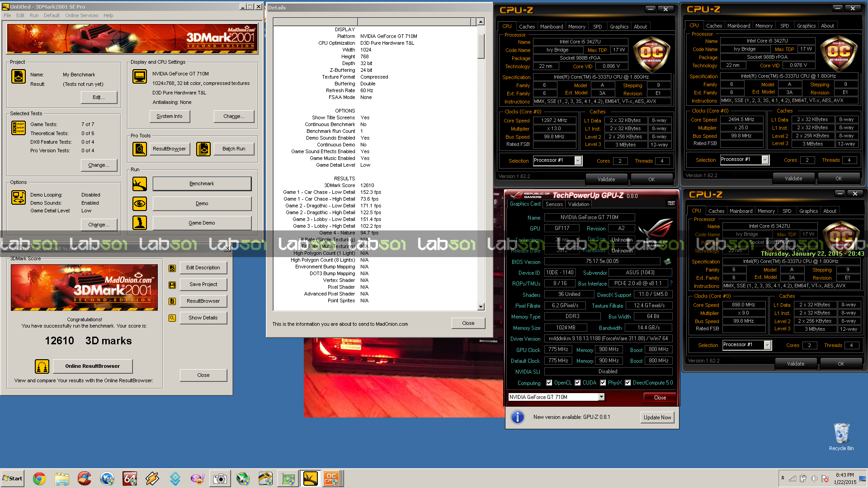This screenshot has width=868, height=488.
Task: Click the Online ResultBrowser icon
Action: tap(42, 366)
